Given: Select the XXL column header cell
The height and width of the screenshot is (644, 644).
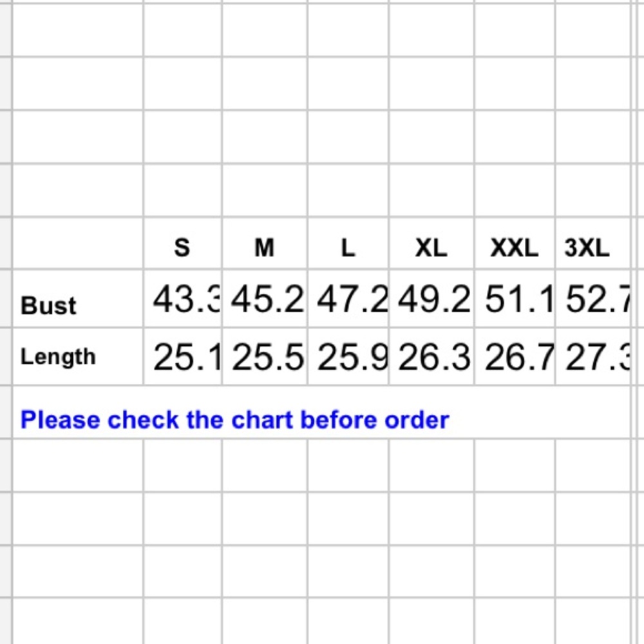Looking at the screenshot, I should point(514,247).
